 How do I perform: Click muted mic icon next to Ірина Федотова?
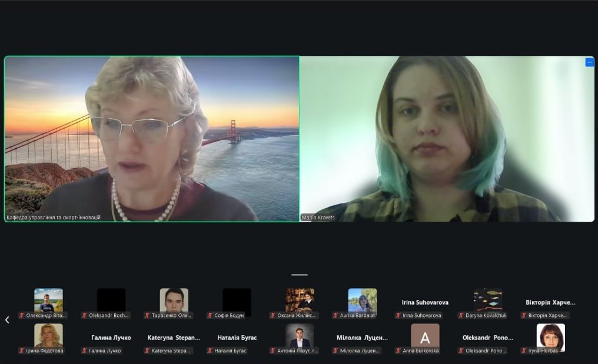[x=22, y=351]
